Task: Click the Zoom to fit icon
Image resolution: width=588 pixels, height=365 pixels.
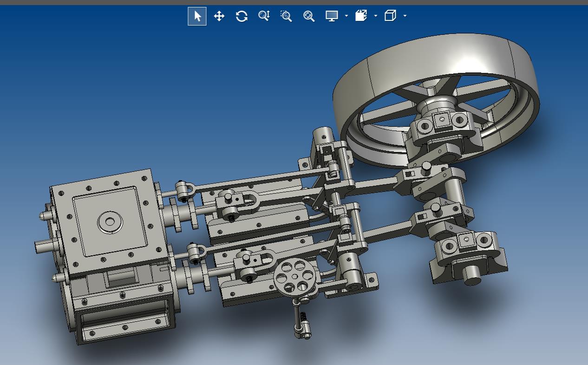Action: [x=309, y=16]
